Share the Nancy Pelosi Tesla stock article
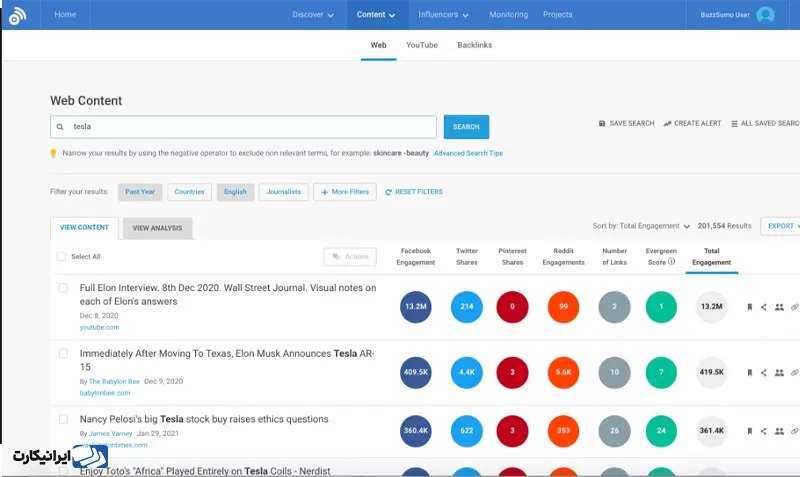This screenshot has height=477, width=800. 764,431
